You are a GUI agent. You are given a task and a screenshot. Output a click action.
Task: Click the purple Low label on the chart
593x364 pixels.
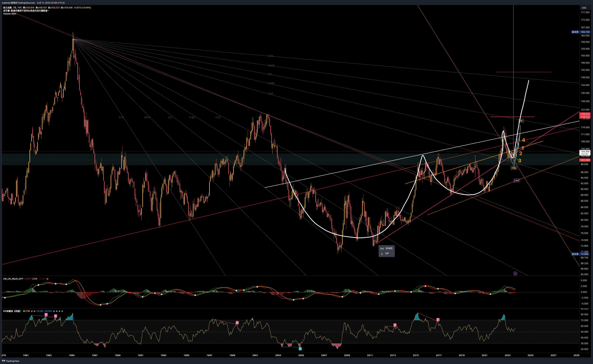[517, 180]
